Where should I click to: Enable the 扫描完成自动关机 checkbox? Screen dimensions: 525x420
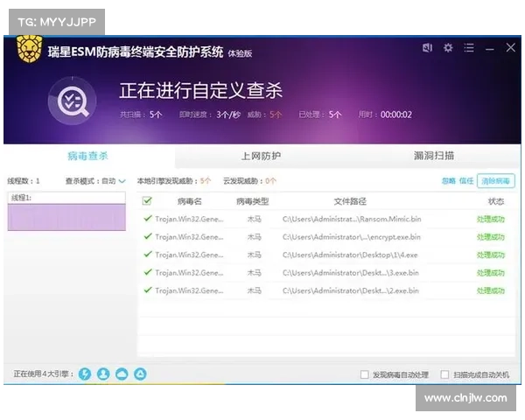click(x=445, y=374)
